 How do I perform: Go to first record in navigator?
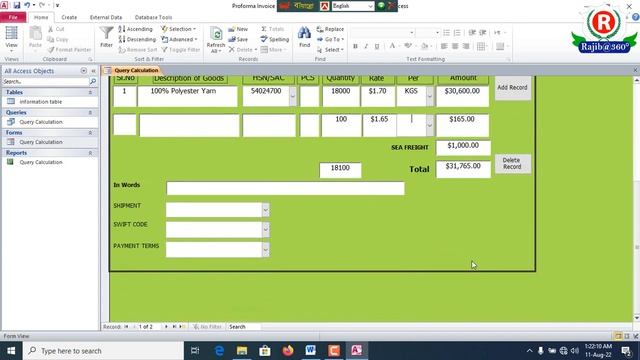[126, 327]
